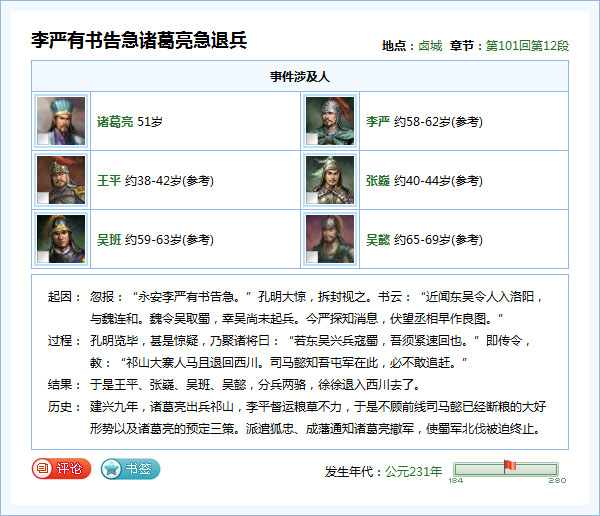Image resolution: width=600 pixels, height=516 pixels.
Task: Select Wu Ban's portrait thumbnail
Action: [x=60, y=240]
